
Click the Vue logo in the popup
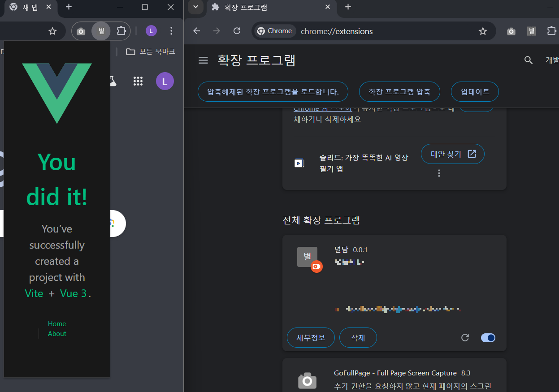(x=57, y=93)
